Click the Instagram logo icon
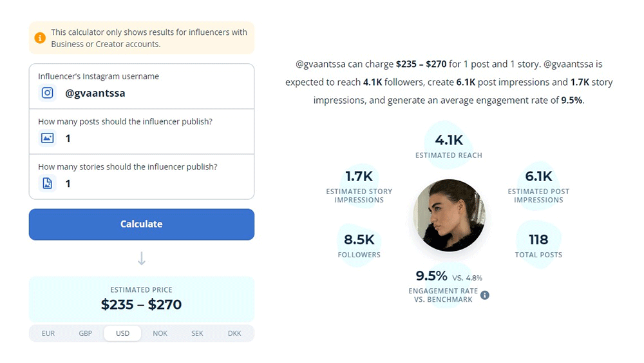This screenshot has width=644, height=363. pos(47,93)
